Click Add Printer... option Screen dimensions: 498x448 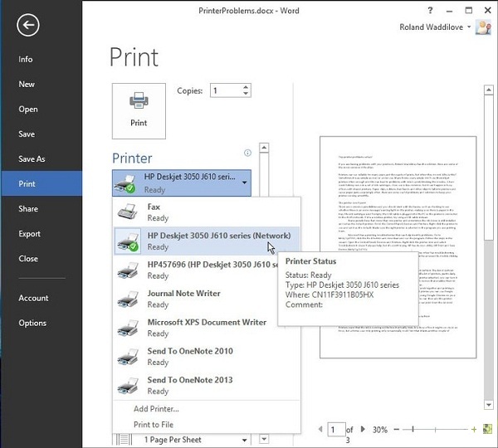coord(157,409)
